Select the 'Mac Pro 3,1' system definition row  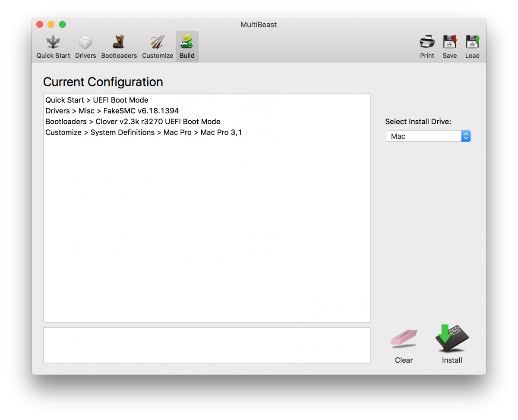coord(206,132)
